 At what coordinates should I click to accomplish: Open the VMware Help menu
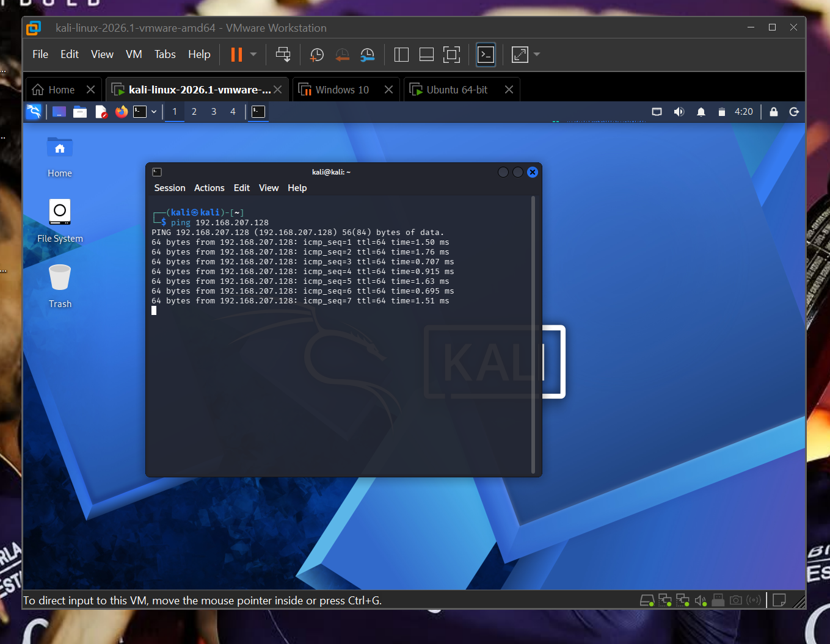pos(199,54)
